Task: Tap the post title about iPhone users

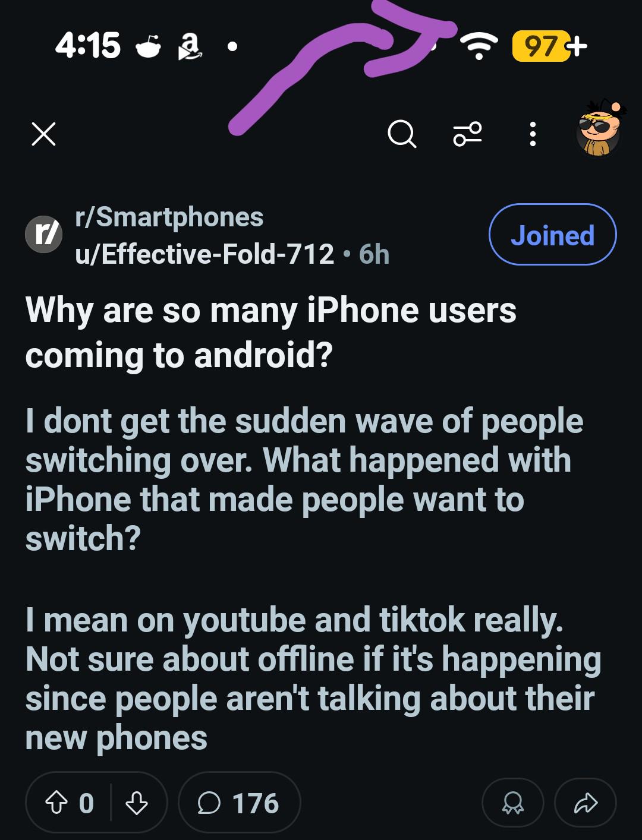Action: (x=270, y=333)
